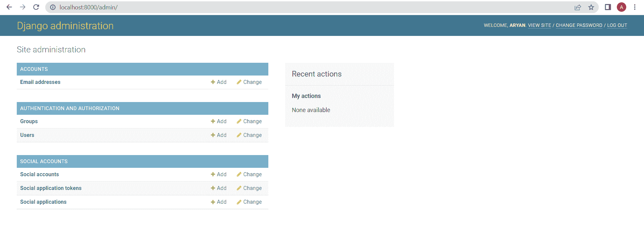Open the Chrome profile avatar A

[x=622, y=7]
